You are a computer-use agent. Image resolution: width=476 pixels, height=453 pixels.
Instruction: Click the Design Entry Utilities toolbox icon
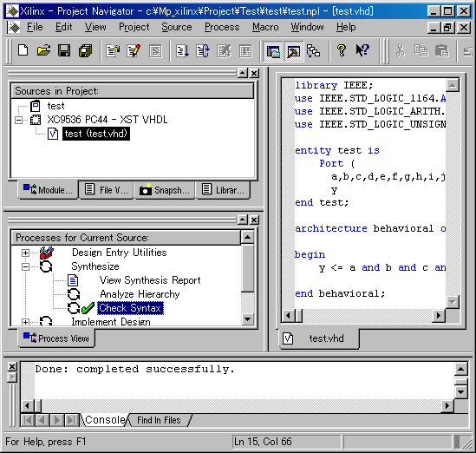point(47,253)
